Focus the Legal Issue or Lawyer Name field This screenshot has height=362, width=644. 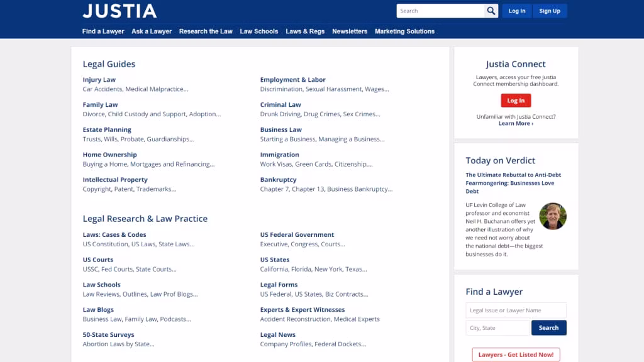(x=516, y=310)
